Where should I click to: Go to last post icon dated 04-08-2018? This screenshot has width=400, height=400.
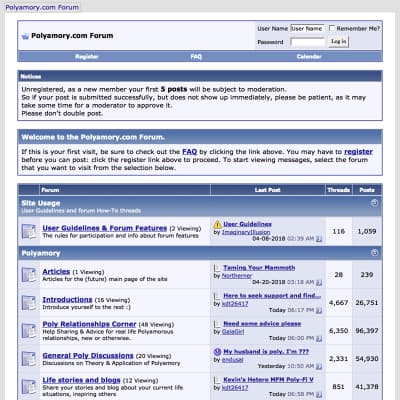[319, 239]
